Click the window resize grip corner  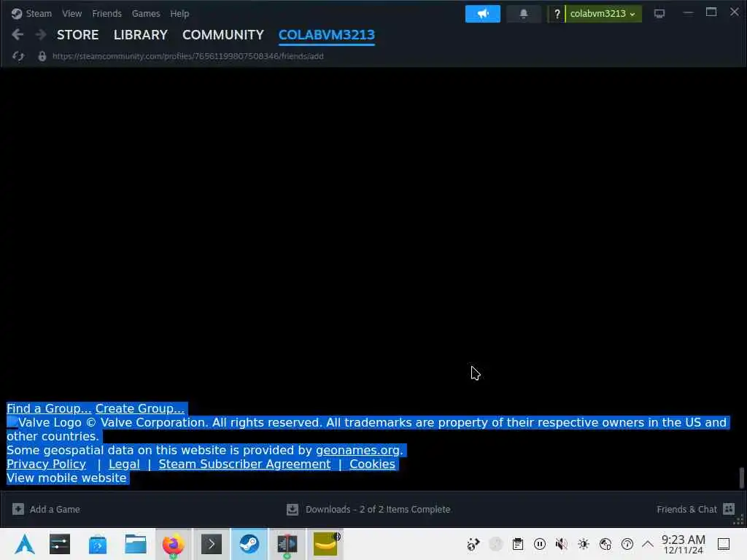point(739,521)
